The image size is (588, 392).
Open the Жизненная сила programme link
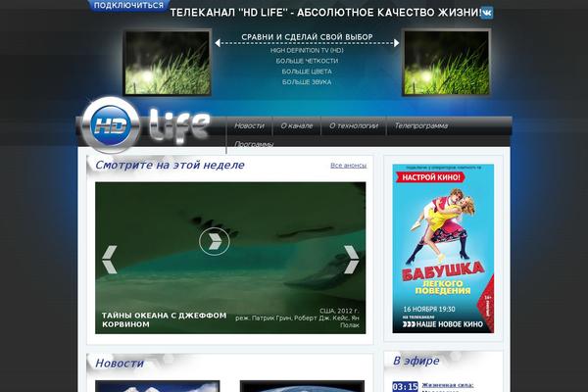point(448,385)
